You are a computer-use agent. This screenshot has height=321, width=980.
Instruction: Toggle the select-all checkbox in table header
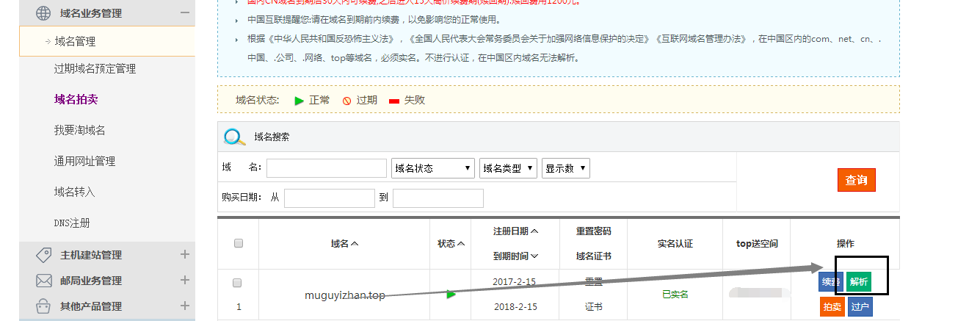click(238, 244)
